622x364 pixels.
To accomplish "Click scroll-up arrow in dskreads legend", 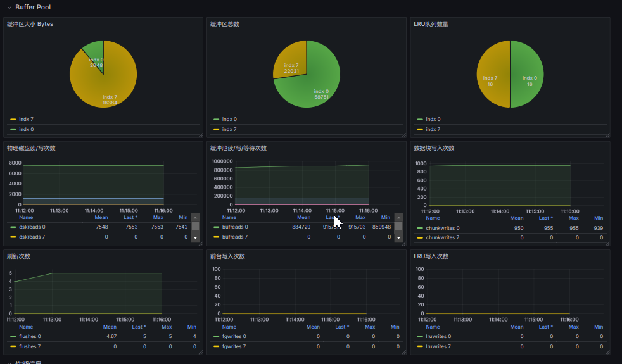I will point(195,217).
